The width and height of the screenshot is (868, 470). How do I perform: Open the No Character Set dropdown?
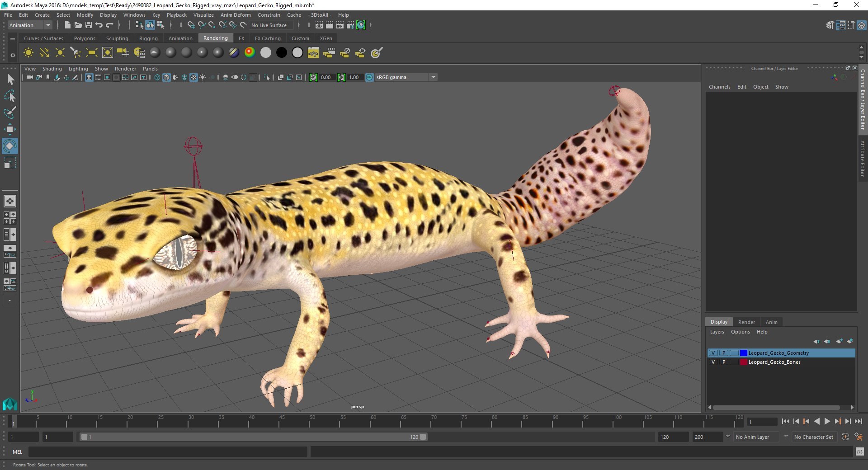click(815, 437)
